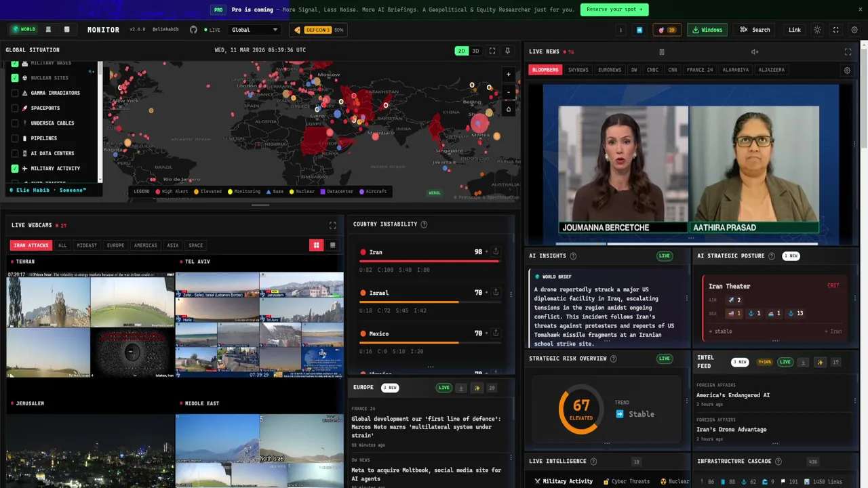The image size is (868, 488).
Task: Click the 67 Elevated risk gauge
Action: tap(581, 409)
